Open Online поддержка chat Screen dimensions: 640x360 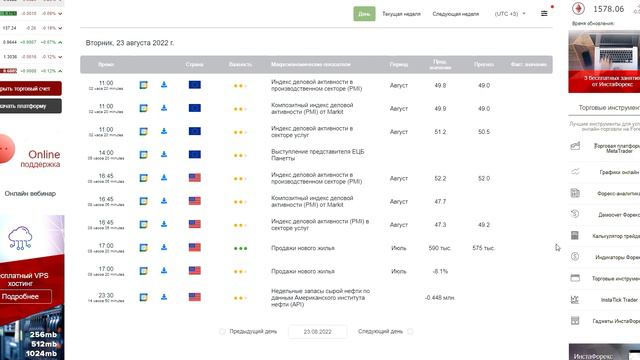tap(40, 158)
